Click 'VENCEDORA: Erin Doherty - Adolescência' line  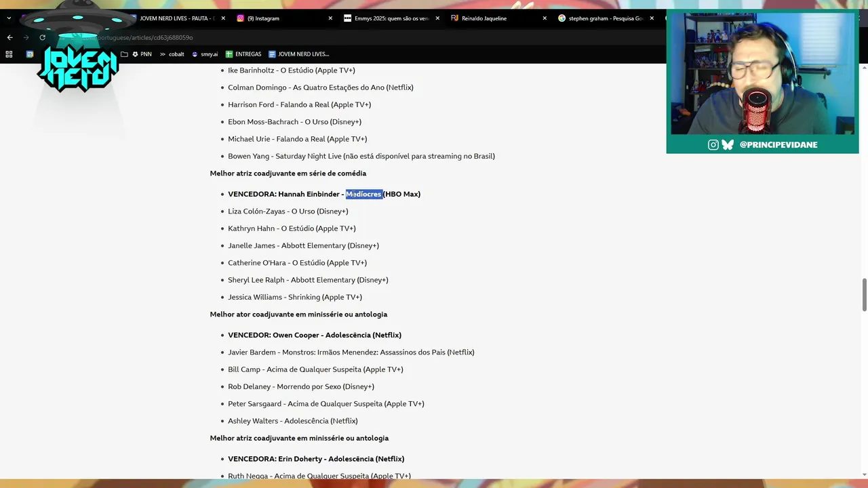pyautogui.click(x=316, y=459)
